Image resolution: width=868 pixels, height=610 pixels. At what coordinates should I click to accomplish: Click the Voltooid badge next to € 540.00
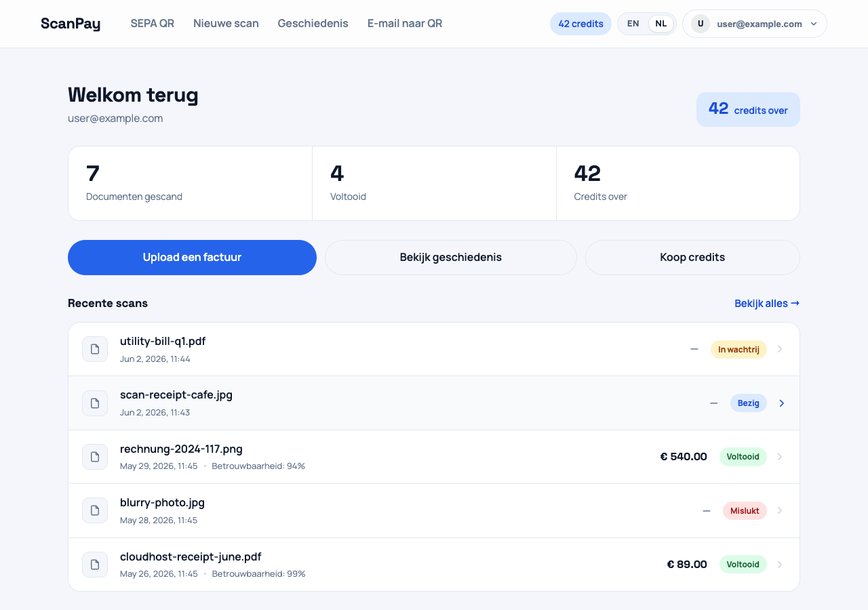(x=743, y=457)
